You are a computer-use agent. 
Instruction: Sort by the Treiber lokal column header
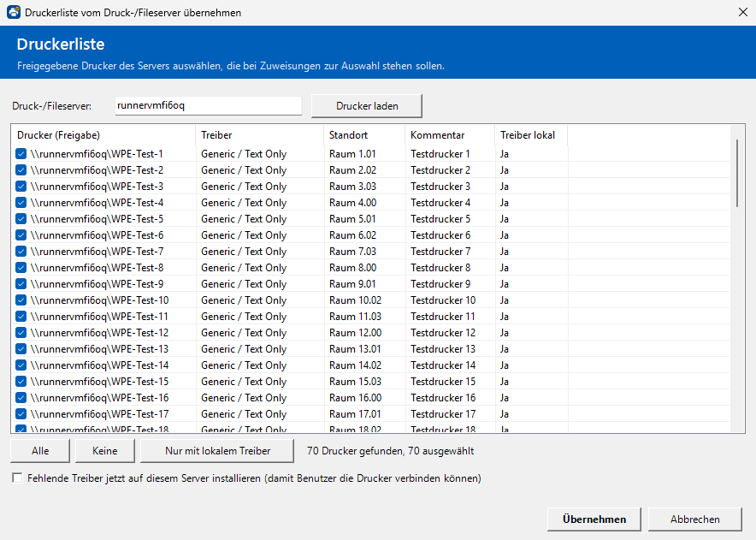coord(531,135)
